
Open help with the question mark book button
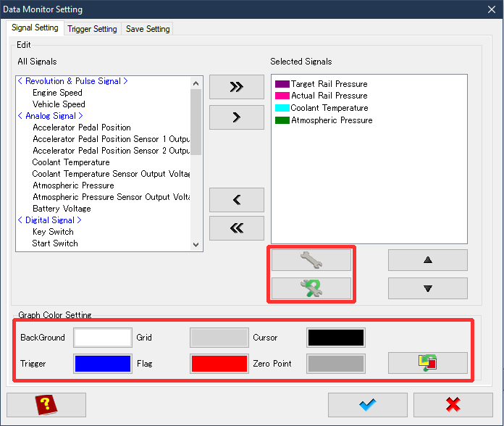[x=46, y=405]
